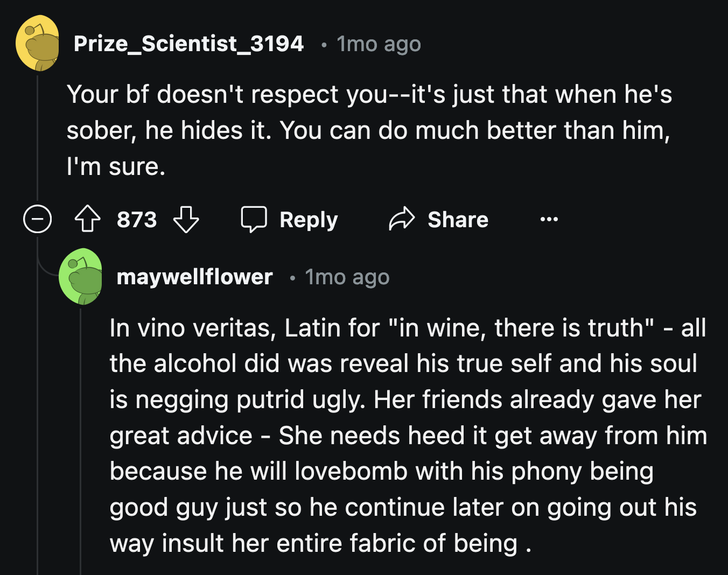Click the 873 vote count
Screen dimensions: 728x575
point(137,219)
